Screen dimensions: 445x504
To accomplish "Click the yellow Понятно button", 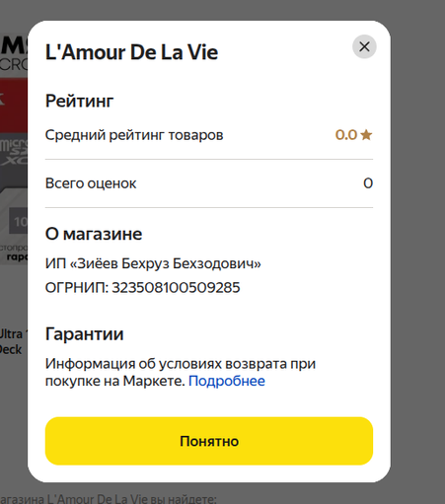I will click(x=209, y=441).
